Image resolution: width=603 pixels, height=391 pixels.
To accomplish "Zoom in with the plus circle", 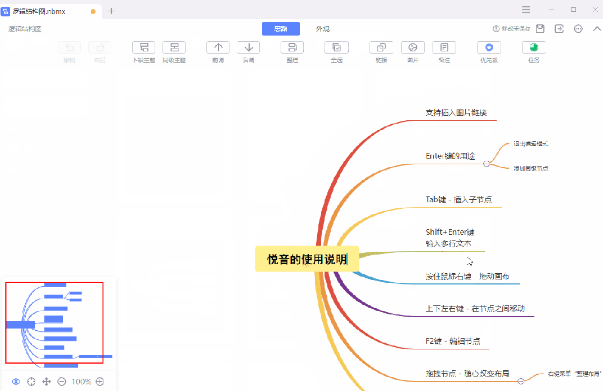I will pyautogui.click(x=100, y=381).
